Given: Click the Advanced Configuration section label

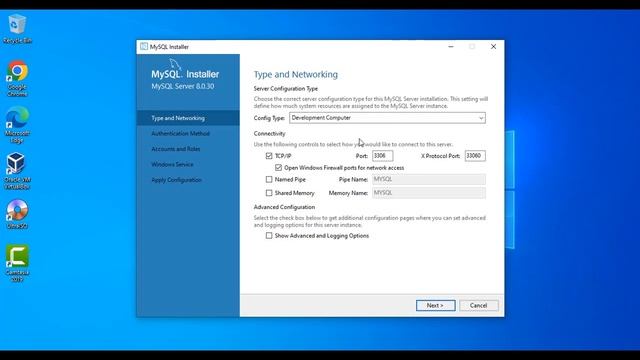Looking at the screenshot, I should [x=284, y=207].
